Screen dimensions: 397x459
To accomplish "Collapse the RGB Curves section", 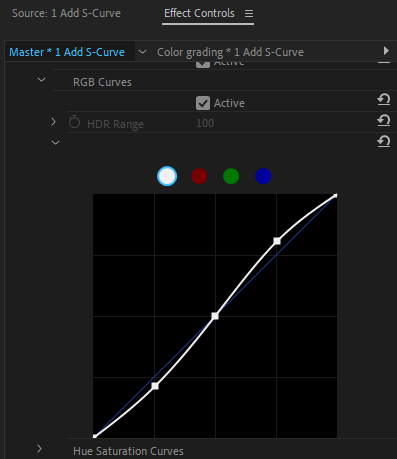I will click(x=41, y=80).
